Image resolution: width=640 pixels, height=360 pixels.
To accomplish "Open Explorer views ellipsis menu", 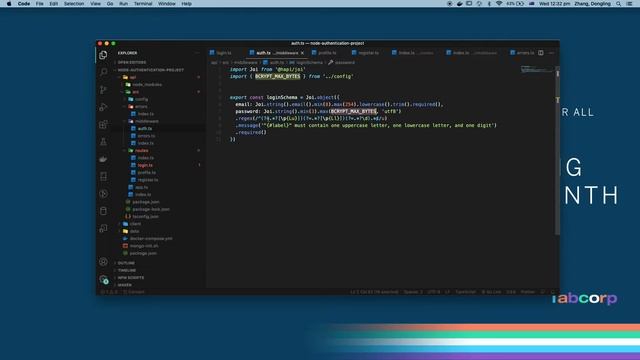I will 197,53.
